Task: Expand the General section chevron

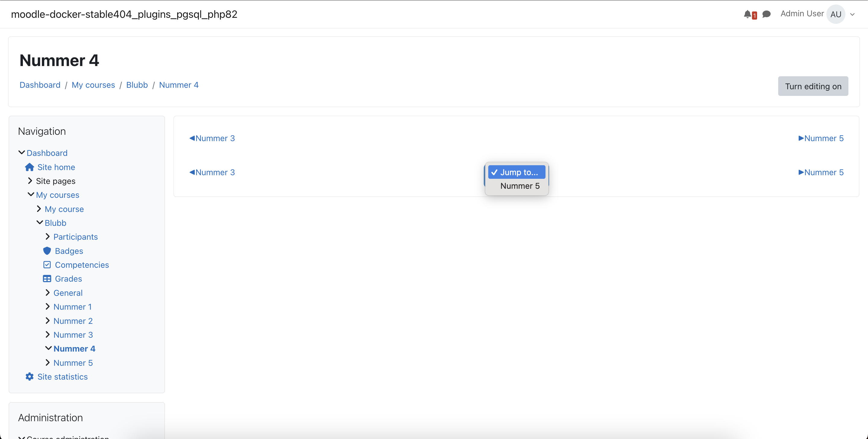Action: [48, 293]
